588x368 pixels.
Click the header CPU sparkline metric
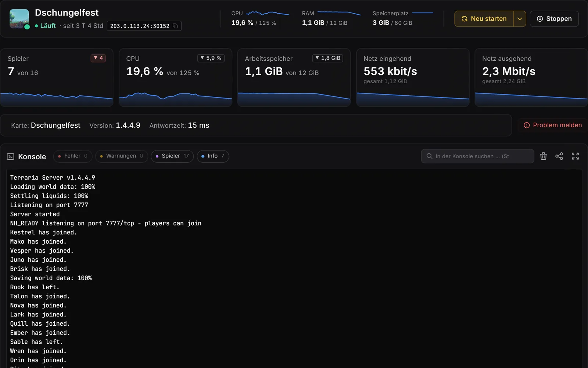[x=260, y=18]
